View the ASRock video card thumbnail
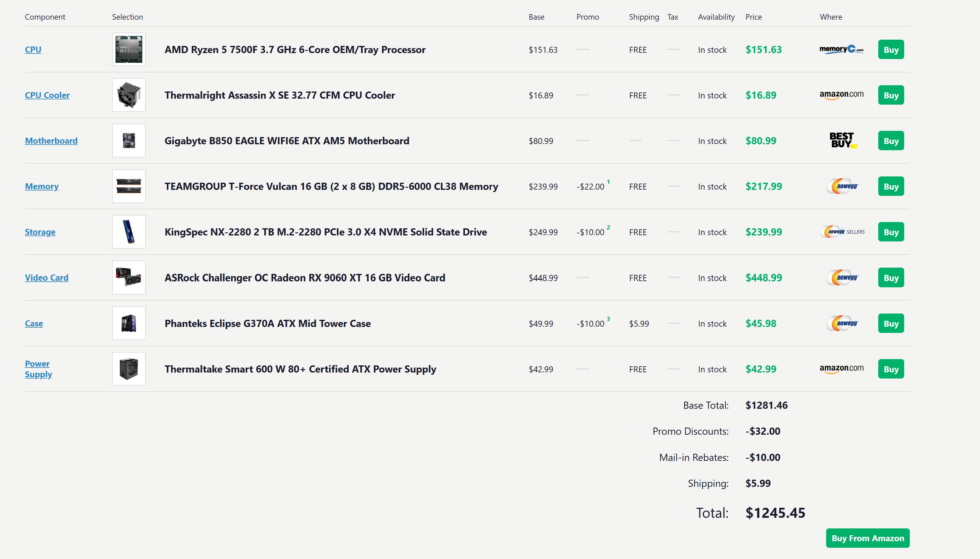 [129, 278]
